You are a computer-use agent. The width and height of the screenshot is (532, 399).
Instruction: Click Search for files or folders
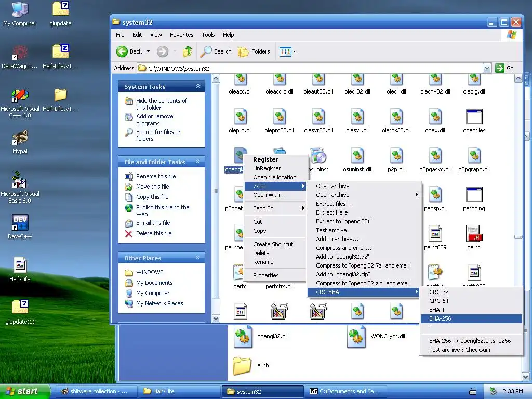(x=158, y=136)
